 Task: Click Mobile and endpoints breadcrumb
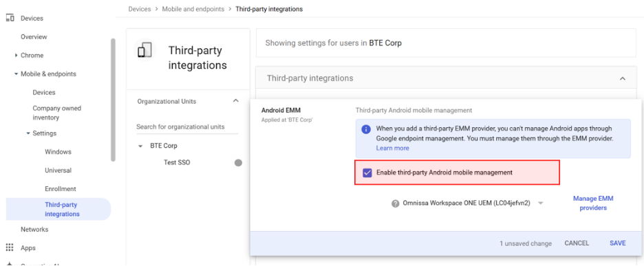click(193, 9)
